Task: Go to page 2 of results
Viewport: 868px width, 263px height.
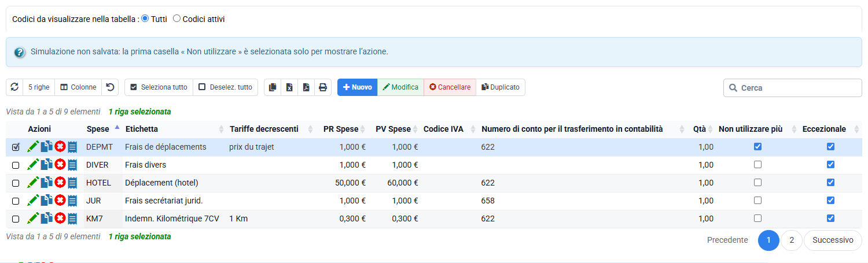Action: click(792, 240)
